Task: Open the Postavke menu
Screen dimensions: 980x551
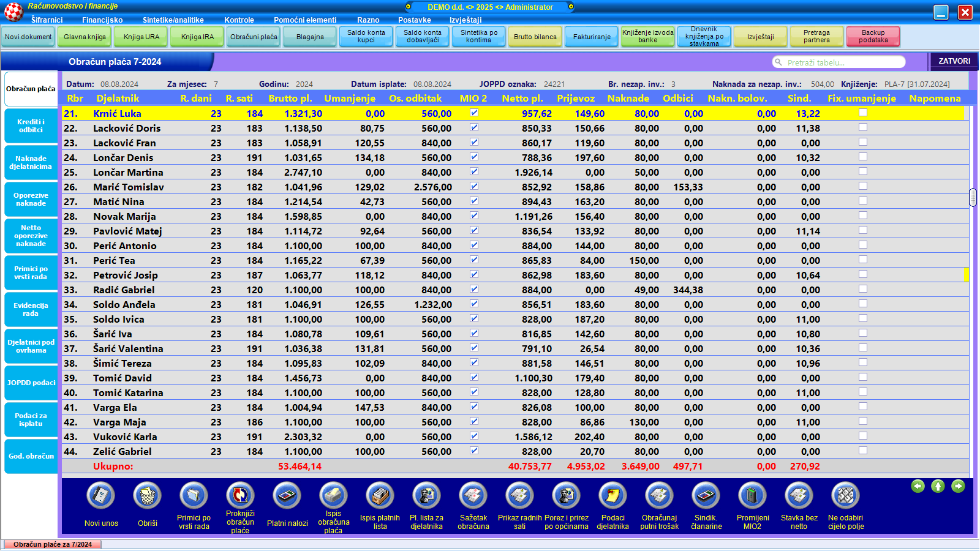Action: 414,20
